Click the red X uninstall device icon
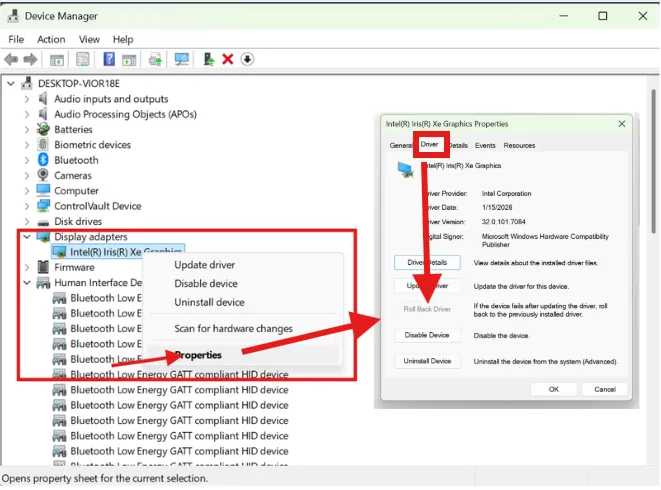 click(228, 59)
